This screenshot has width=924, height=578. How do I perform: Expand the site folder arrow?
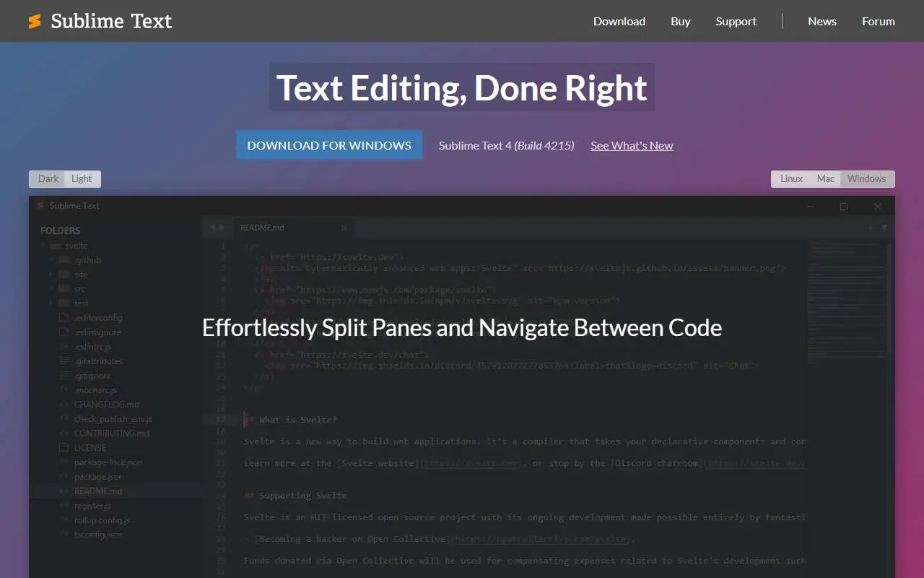click(51, 275)
